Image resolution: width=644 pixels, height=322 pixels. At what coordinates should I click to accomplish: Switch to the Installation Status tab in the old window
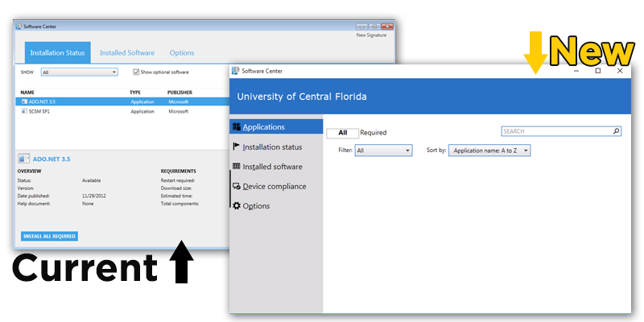tap(57, 52)
